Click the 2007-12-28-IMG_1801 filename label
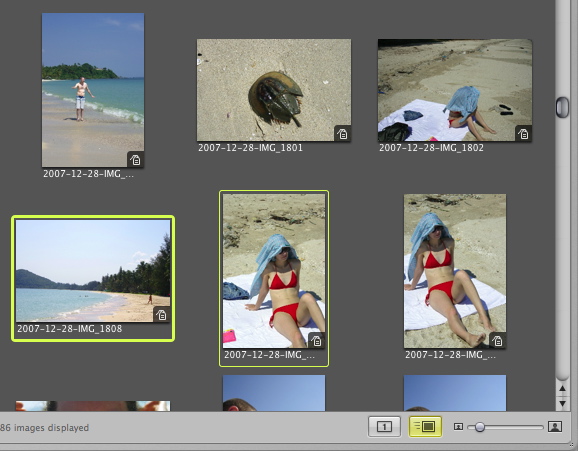This screenshot has width=578, height=451. click(250, 148)
